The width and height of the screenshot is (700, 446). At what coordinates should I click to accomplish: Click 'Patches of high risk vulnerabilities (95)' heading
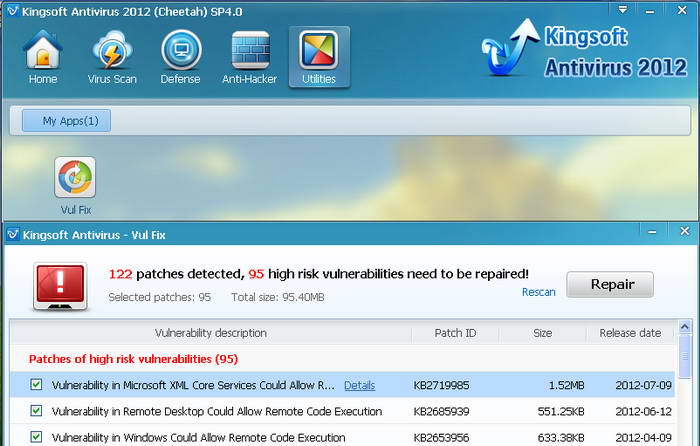(133, 359)
